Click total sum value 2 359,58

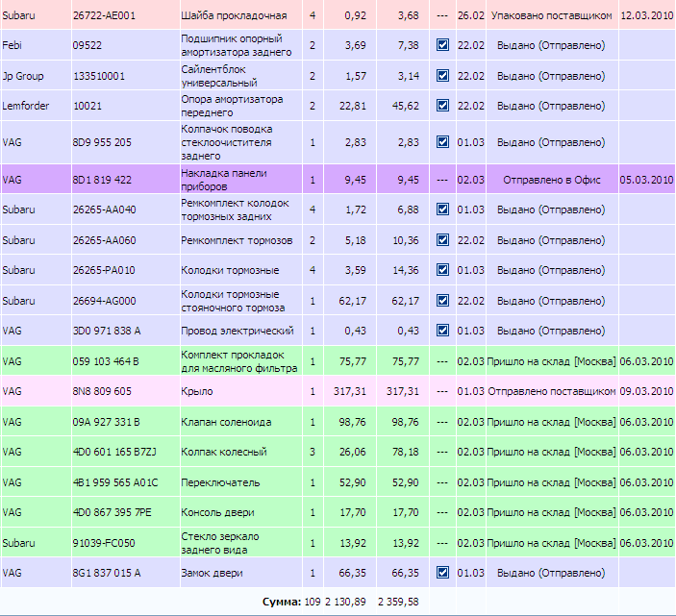tap(398, 602)
